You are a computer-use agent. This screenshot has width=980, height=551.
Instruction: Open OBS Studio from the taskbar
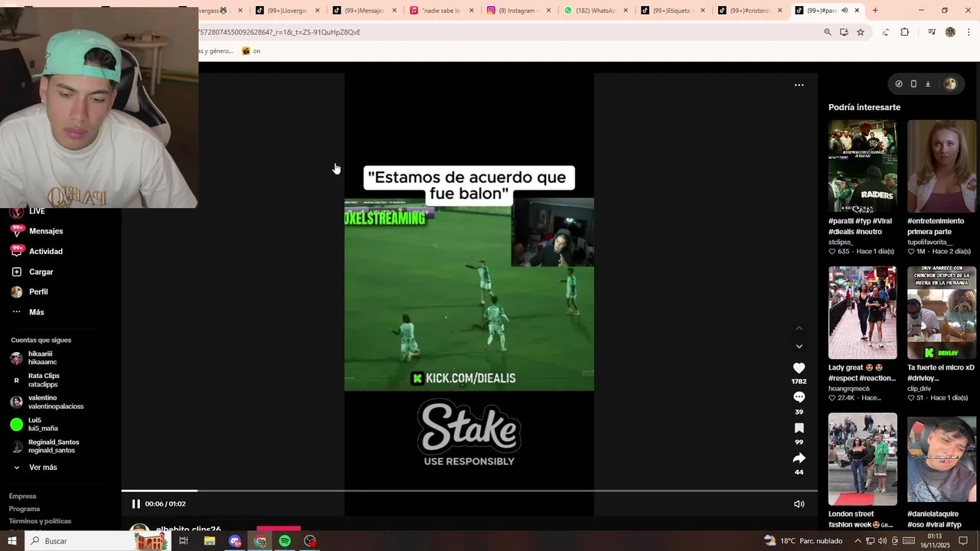tap(310, 541)
